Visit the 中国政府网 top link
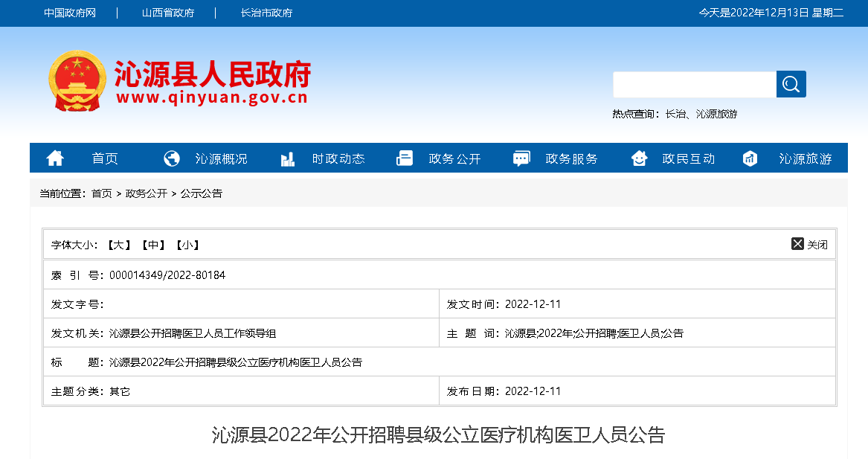Image resolution: width=868 pixels, height=459 pixels. point(70,13)
